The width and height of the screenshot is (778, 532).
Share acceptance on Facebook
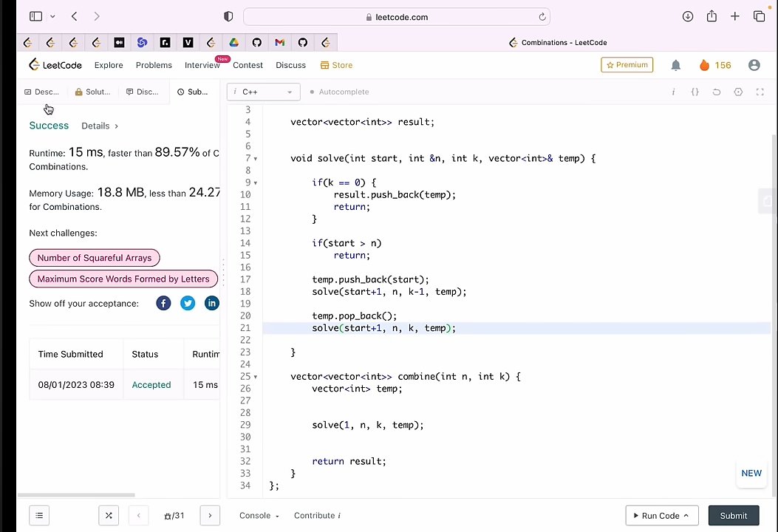tap(163, 303)
